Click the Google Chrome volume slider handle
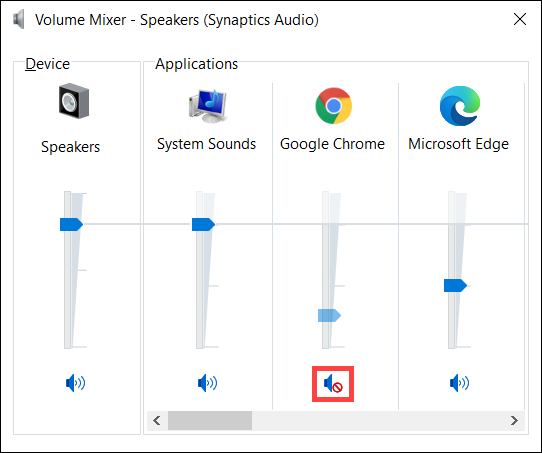This screenshot has height=453, width=542. tap(329, 315)
